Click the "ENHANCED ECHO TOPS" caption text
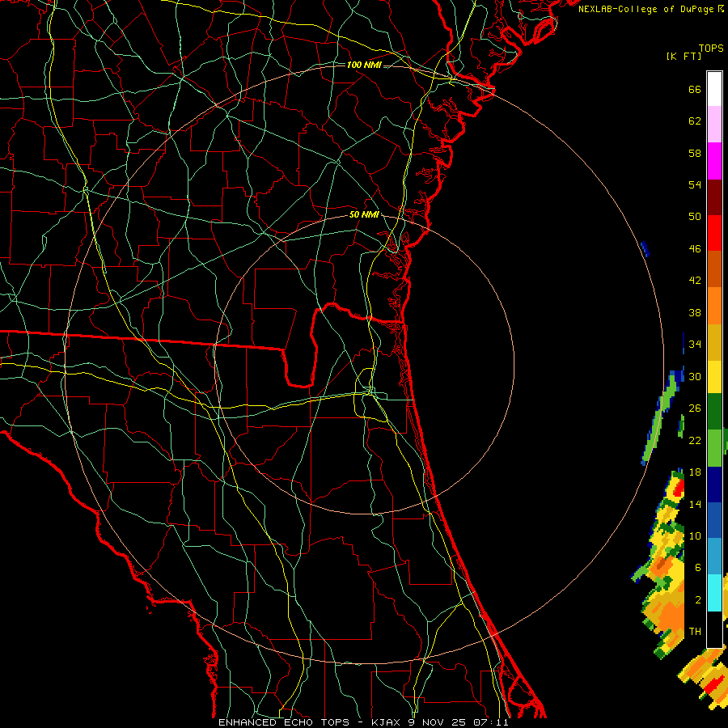The width and height of the screenshot is (728, 728). point(284,722)
